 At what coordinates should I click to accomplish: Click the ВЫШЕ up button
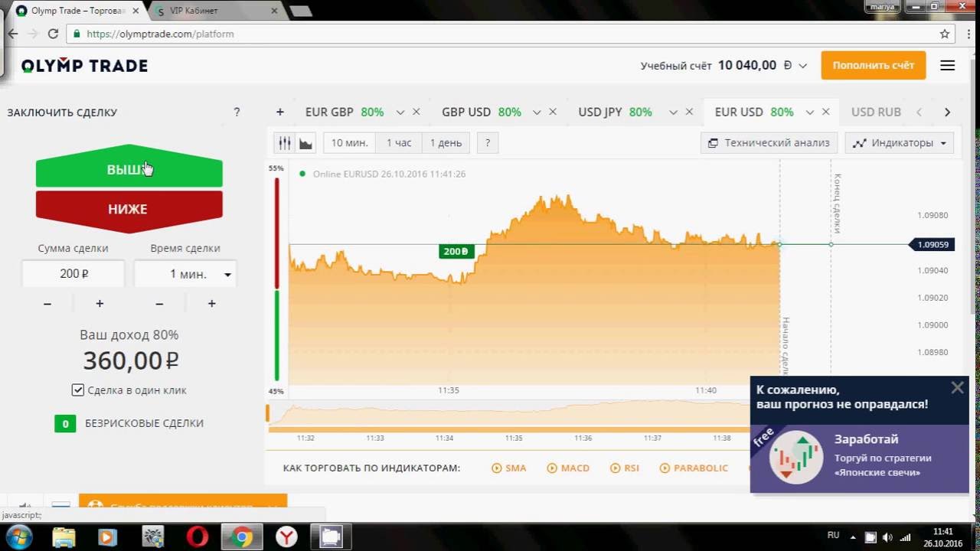[129, 167]
